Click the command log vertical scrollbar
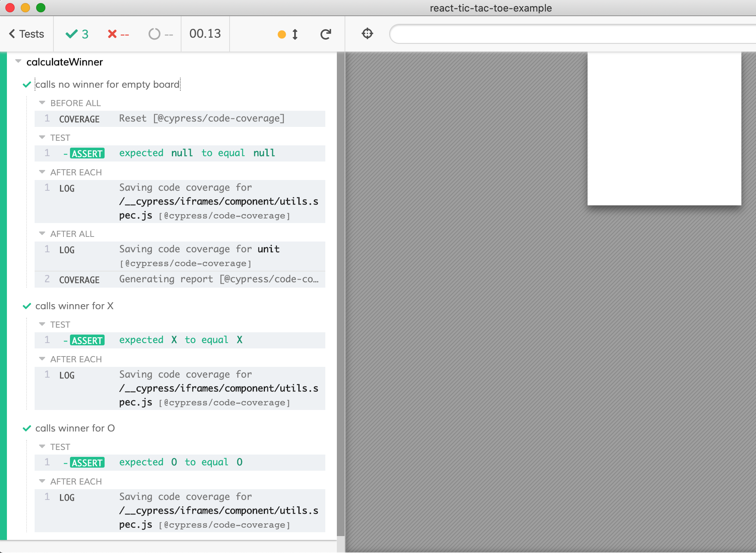 click(341, 294)
